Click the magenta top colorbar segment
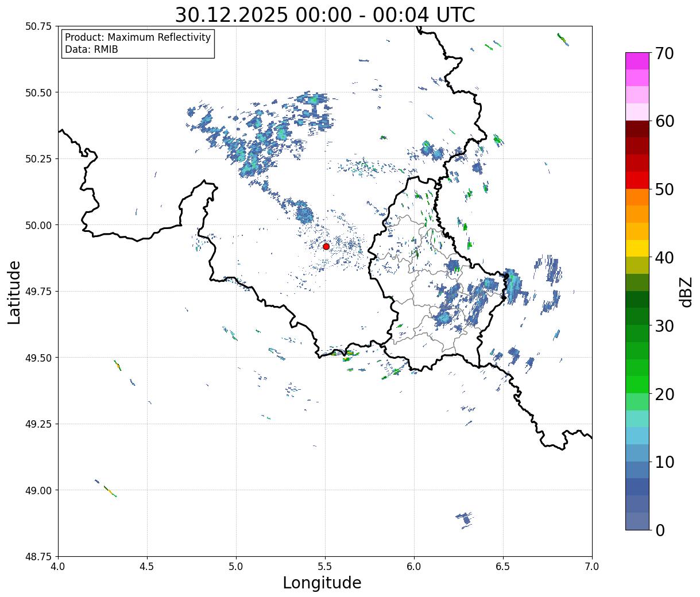Screen dimensions: 700x597 click(x=637, y=61)
